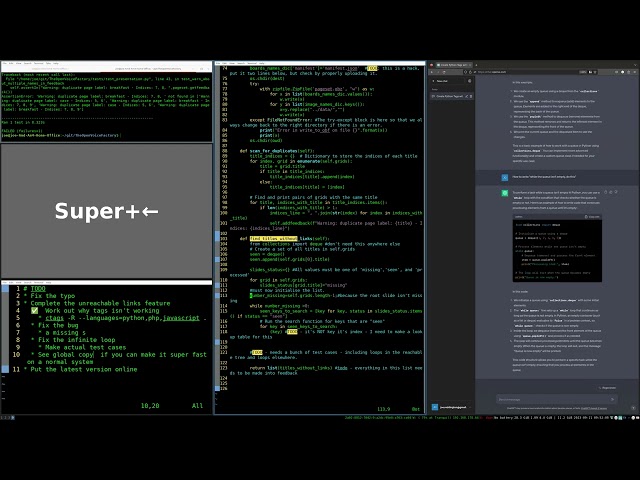Reload the page with browser refresh icon

tap(444, 72)
